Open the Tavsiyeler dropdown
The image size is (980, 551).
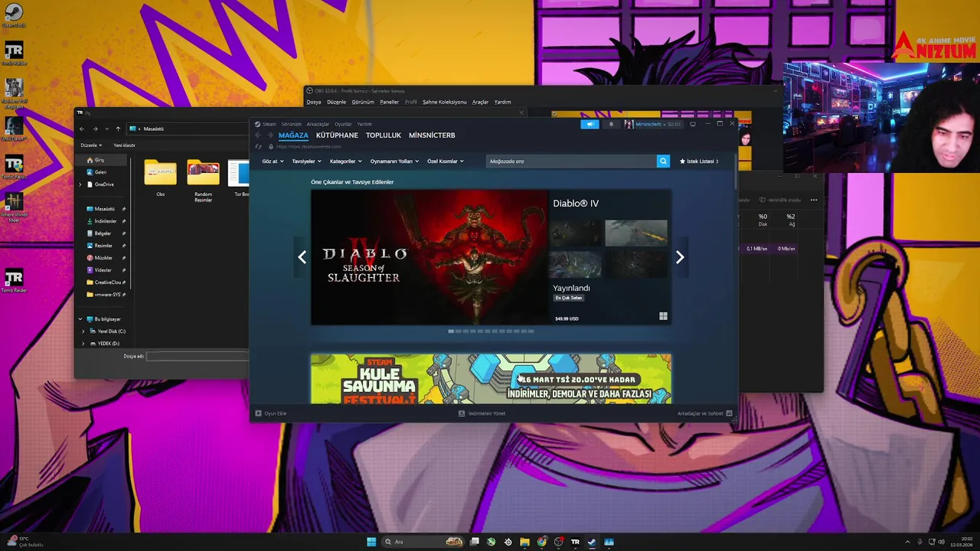click(x=306, y=161)
